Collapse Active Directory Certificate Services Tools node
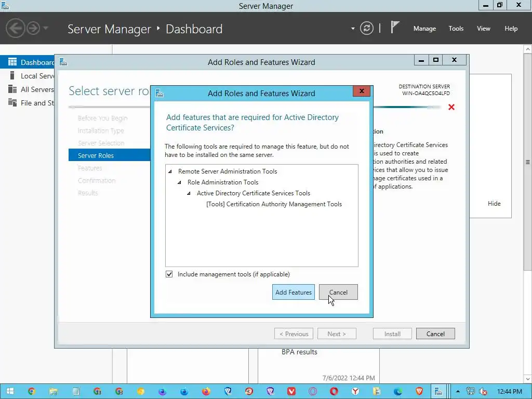The image size is (532, 399). [x=189, y=193]
